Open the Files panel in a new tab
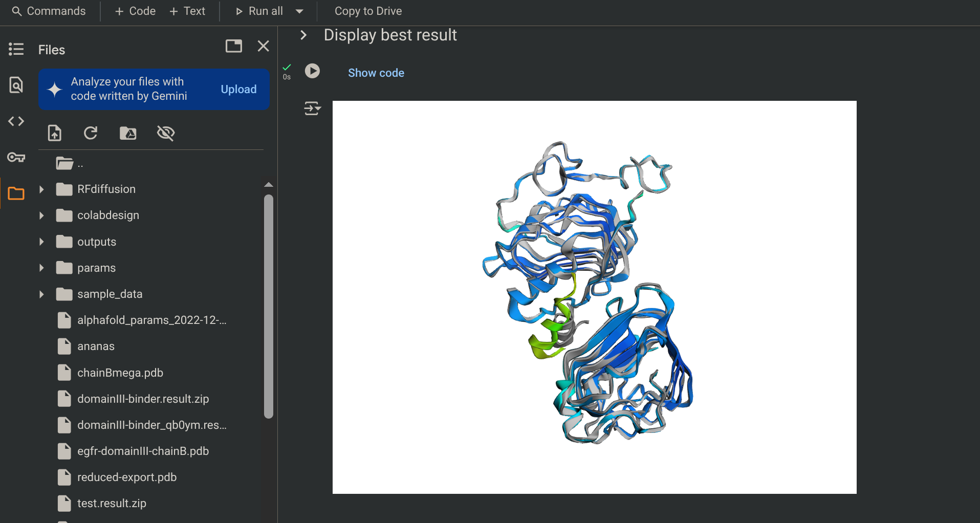This screenshot has height=523, width=980. tap(234, 46)
